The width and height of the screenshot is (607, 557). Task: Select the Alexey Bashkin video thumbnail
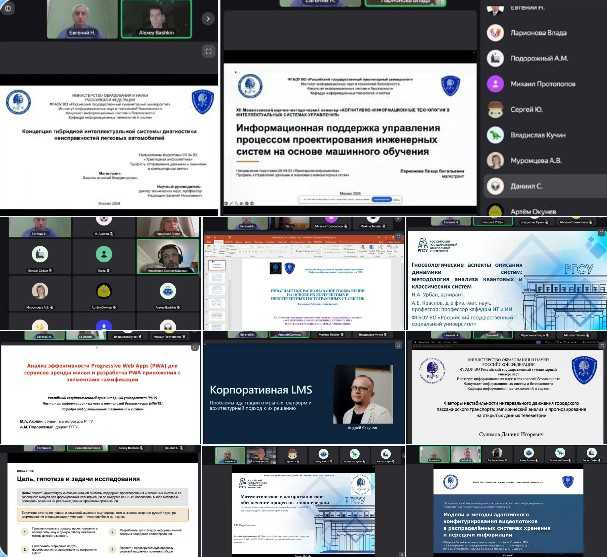point(156,19)
